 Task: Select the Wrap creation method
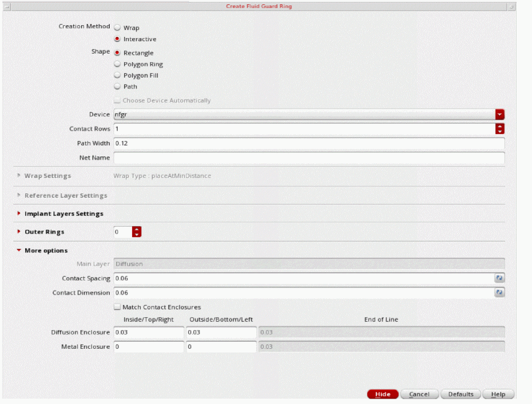tap(117, 27)
